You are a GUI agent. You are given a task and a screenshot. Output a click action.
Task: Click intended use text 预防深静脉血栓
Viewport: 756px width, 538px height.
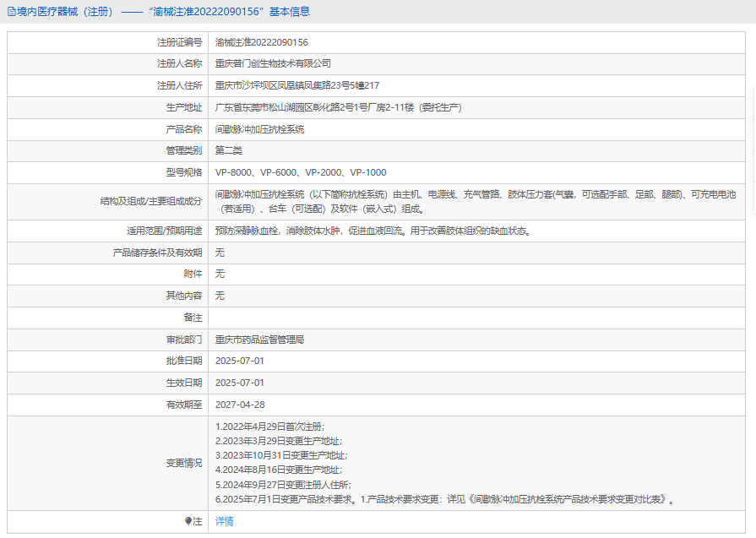coord(373,231)
